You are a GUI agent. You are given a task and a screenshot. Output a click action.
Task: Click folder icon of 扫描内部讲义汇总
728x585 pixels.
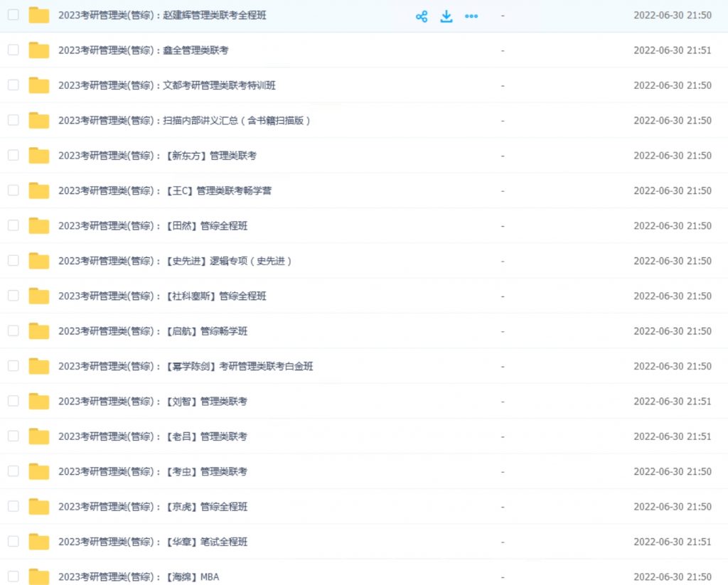click(x=39, y=120)
